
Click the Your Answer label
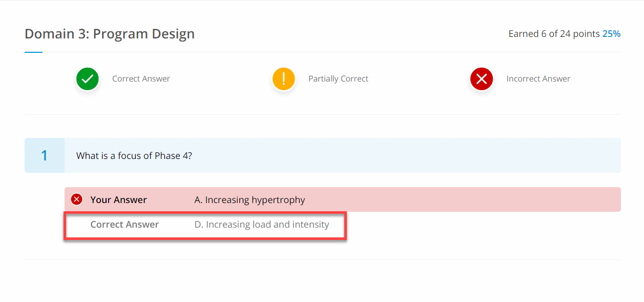click(119, 200)
